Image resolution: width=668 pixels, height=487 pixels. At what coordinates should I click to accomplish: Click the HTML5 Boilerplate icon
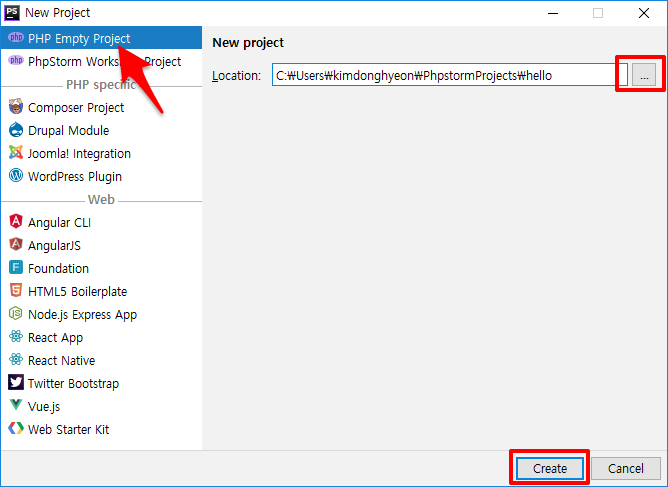16,291
